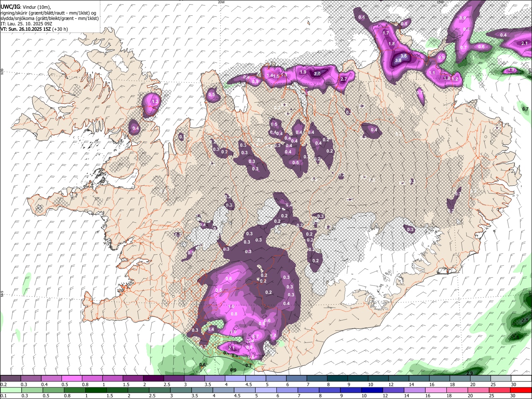The width and height of the screenshot is (532, 399).
Task: Pick the dark mauve 0.2 swatch in the upper legend
Action: tap(10, 378)
